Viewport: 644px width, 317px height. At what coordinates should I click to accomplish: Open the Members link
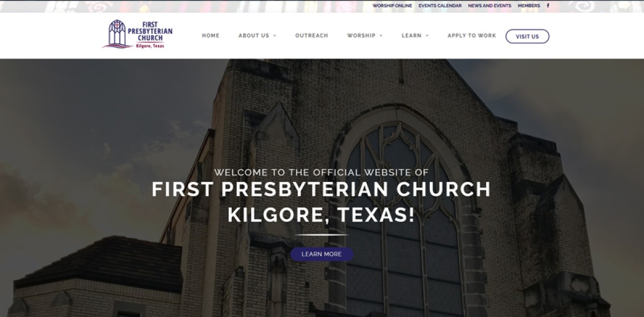(x=529, y=6)
